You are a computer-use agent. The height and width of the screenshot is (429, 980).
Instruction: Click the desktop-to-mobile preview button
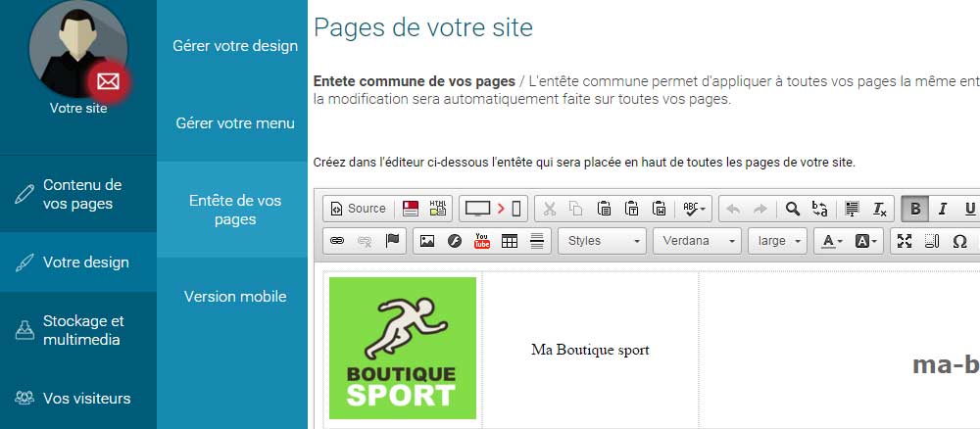[493, 209]
